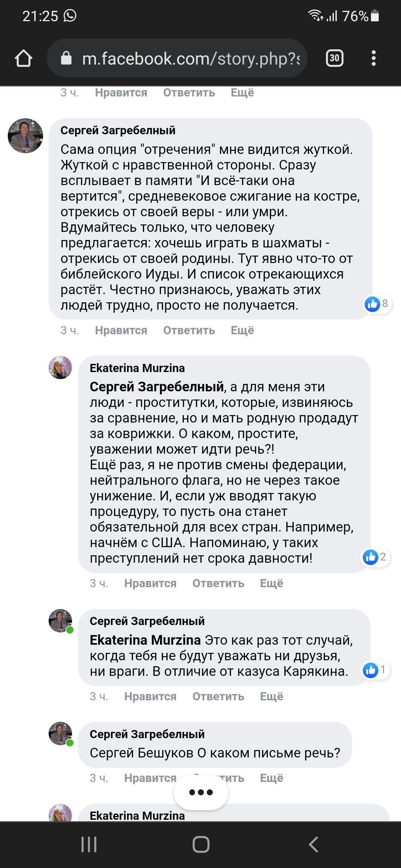Open the browser three-dot overflow menu
Image resolution: width=401 pixels, height=868 pixels.
(374, 58)
